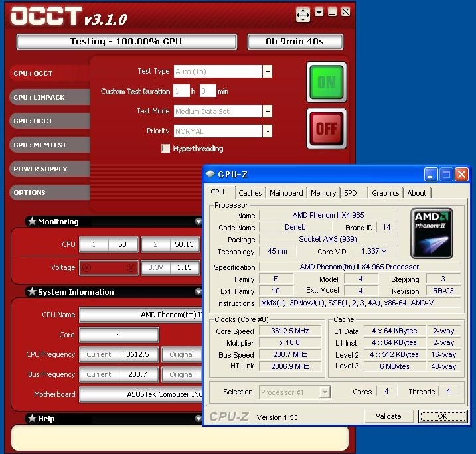Collapse the Help section arrow
476x454 pixels.
(198, 419)
